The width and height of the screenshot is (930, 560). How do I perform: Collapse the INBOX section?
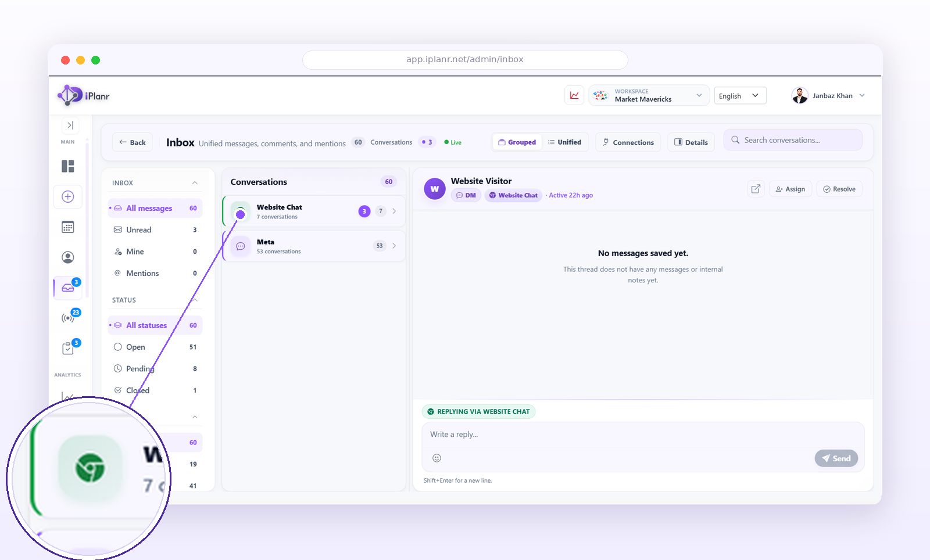coord(195,183)
